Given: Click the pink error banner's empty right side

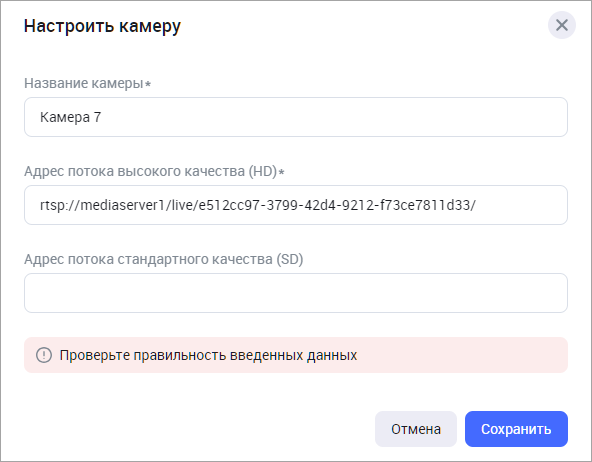Looking at the screenshot, I should (x=462, y=355).
